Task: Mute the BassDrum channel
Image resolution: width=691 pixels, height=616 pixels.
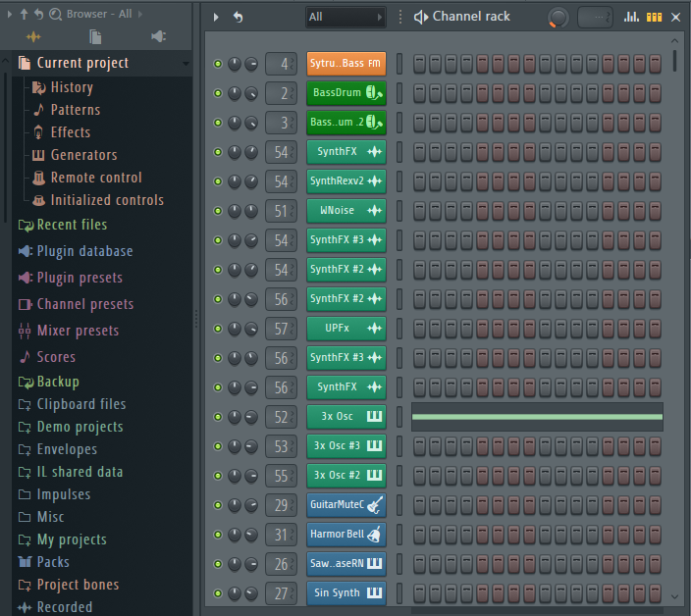Action: (218, 93)
